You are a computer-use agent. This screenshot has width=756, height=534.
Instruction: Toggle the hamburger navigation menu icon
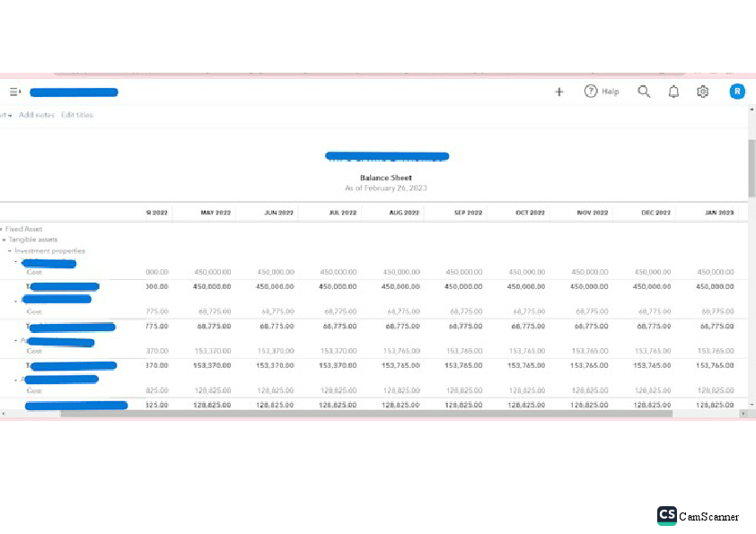click(15, 92)
